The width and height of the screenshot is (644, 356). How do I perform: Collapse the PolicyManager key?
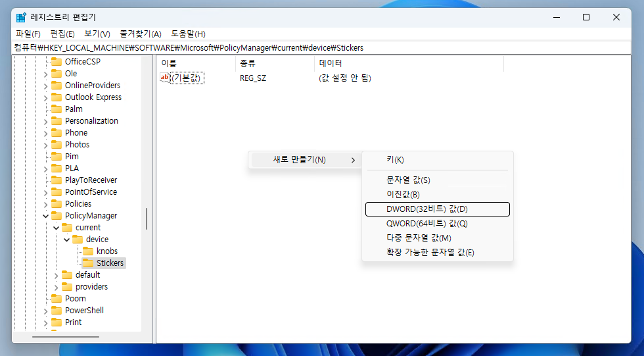pyautogui.click(x=45, y=216)
